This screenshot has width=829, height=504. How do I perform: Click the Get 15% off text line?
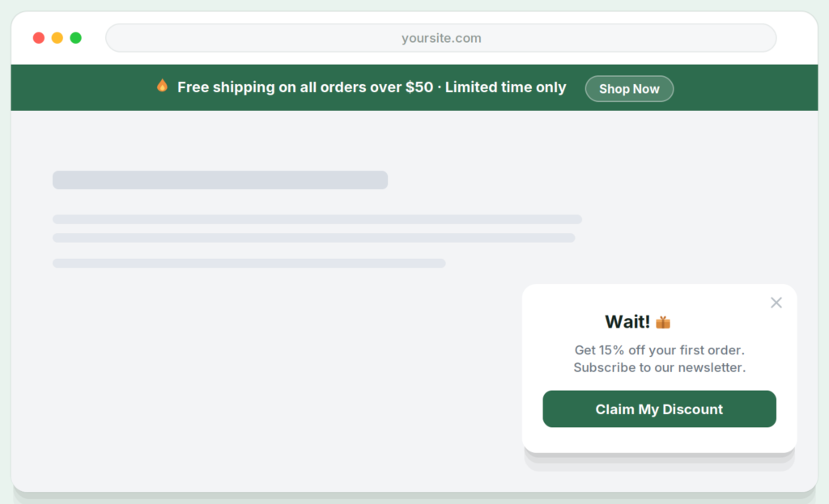[659, 350]
